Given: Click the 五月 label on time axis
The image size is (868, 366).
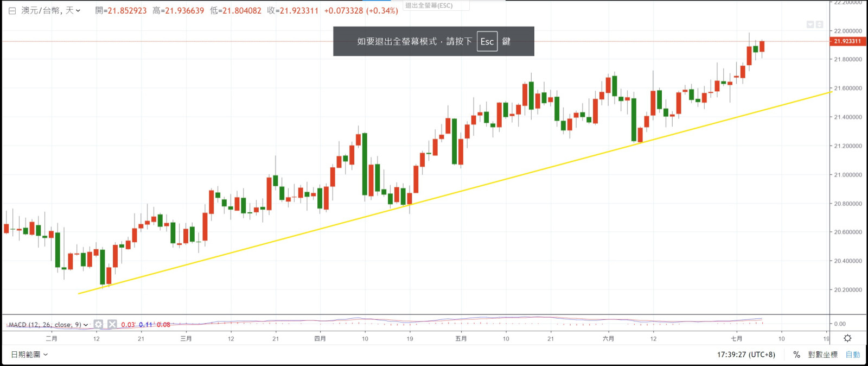Looking at the screenshot, I should pos(461,338).
